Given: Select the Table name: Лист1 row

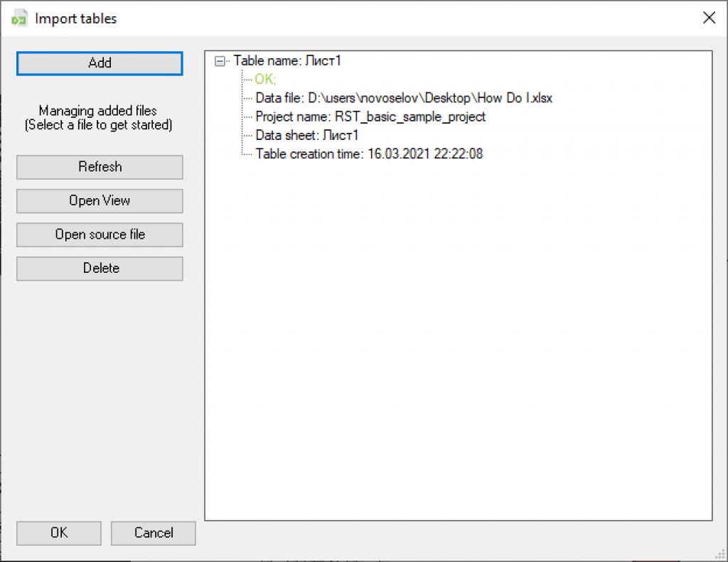Looking at the screenshot, I should click(287, 61).
